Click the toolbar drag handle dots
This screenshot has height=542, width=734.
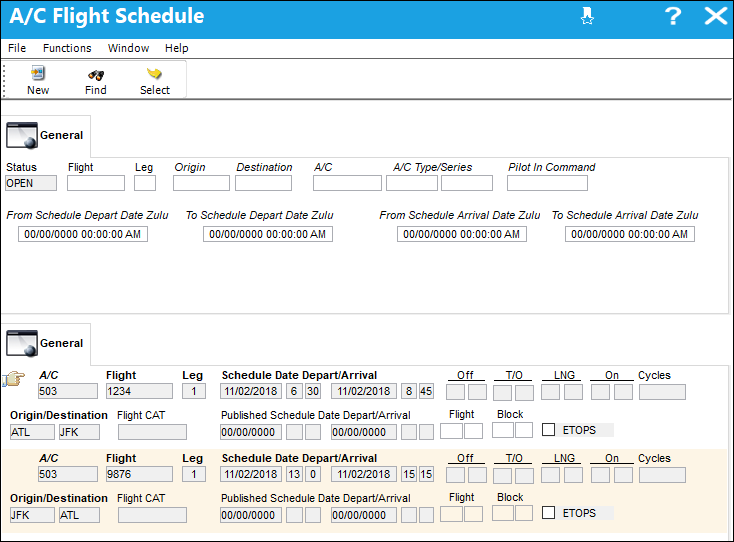4,81
